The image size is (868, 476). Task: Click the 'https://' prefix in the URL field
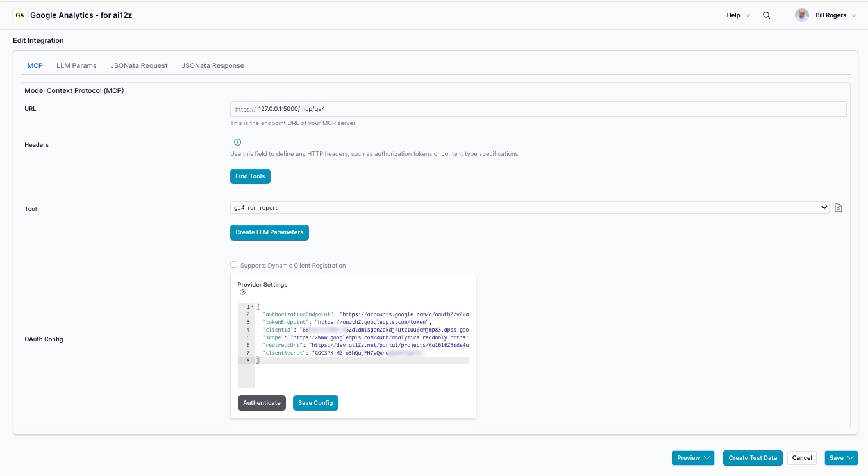coord(246,110)
